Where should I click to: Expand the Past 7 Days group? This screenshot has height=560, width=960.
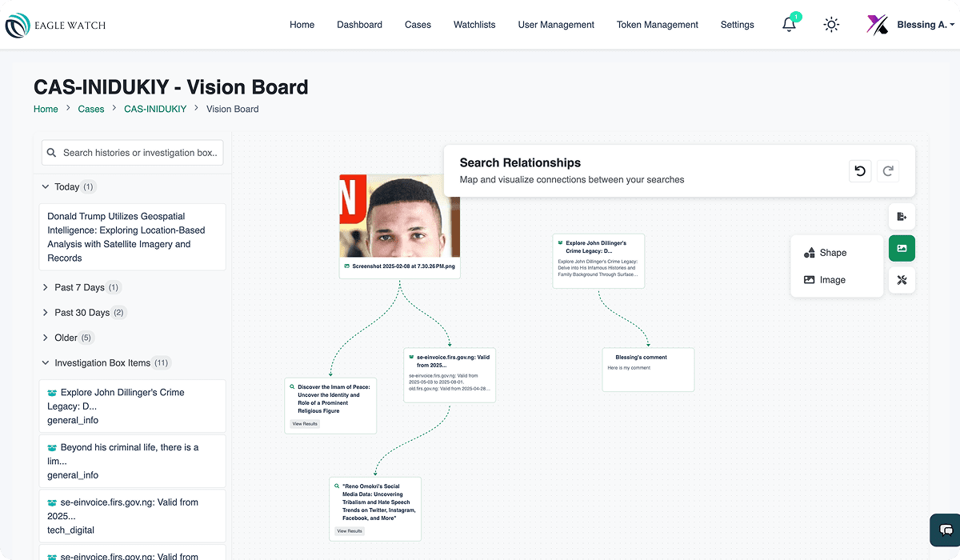pyautogui.click(x=46, y=287)
